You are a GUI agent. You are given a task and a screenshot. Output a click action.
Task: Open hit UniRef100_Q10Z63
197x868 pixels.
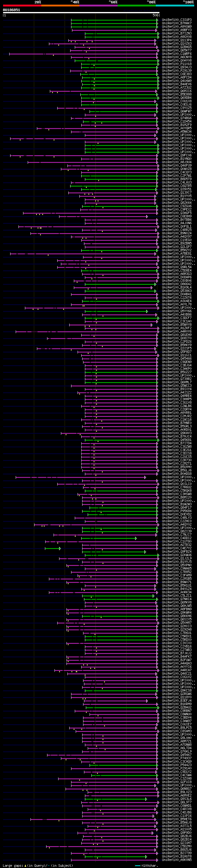(176, 44)
